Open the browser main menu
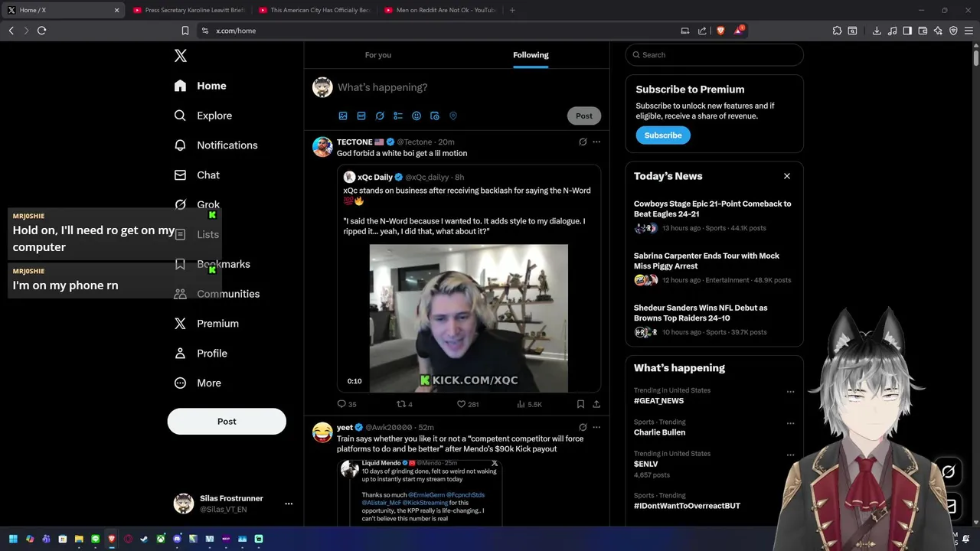 969,31
